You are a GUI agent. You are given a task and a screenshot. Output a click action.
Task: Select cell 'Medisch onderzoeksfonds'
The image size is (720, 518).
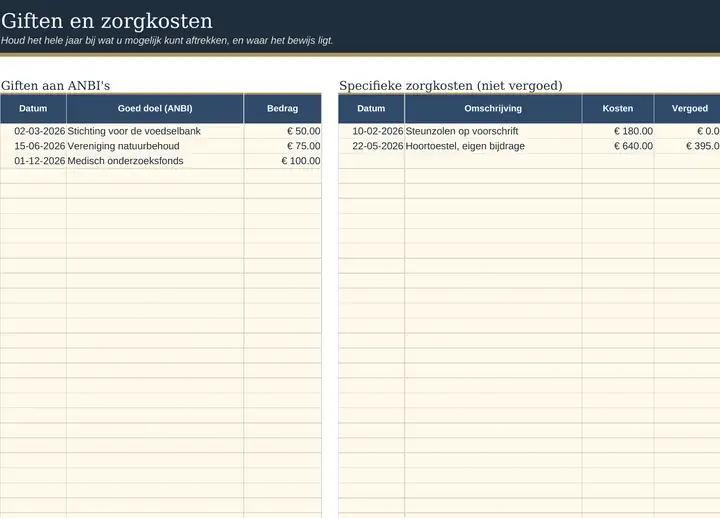pyautogui.click(x=155, y=161)
